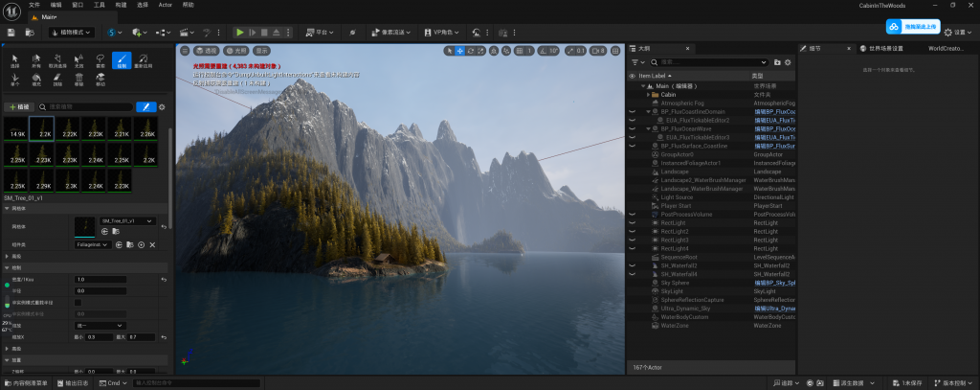Open the SM_Tree_01_v1 mesh dropdown

click(x=127, y=220)
